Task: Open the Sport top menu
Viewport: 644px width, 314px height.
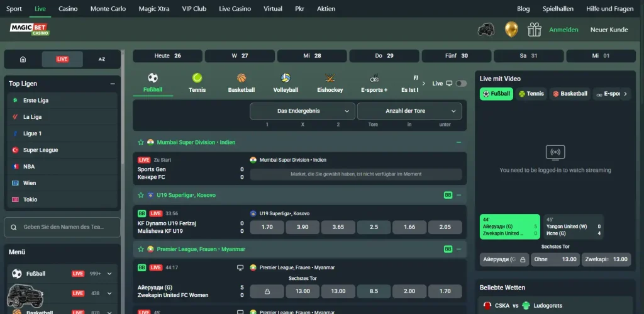Action: point(14,9)
